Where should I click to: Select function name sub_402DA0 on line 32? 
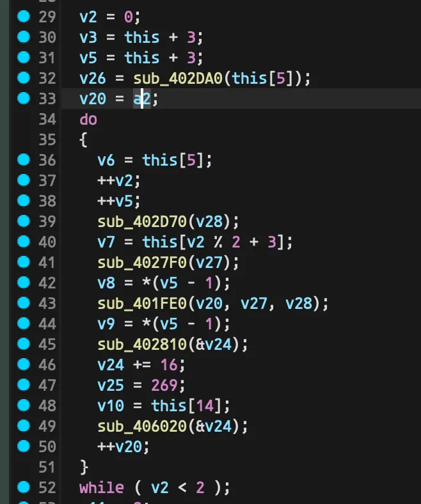pos(178,79)
